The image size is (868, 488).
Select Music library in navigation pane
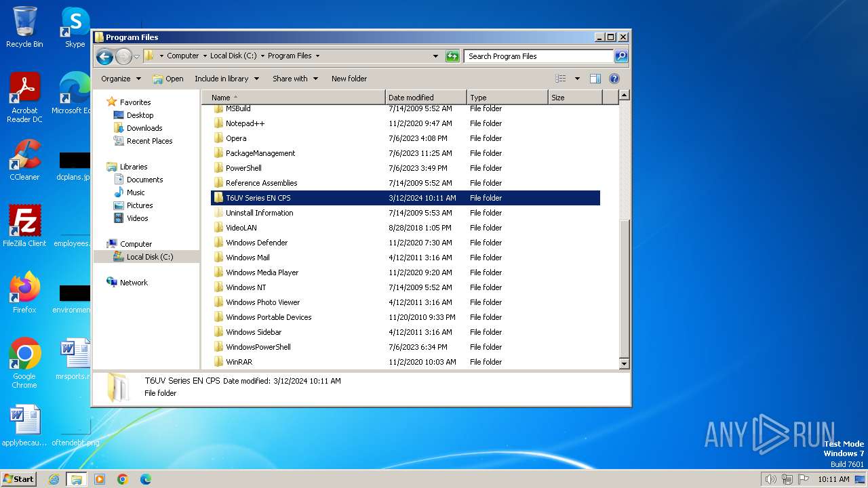click(x=136, y=192)
